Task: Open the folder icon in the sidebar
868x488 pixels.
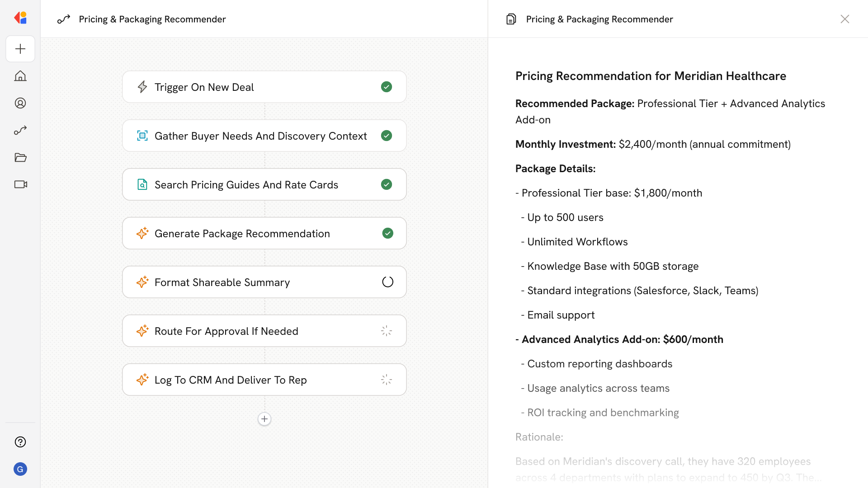Action: pyautogui.click(x=20, y=157)
